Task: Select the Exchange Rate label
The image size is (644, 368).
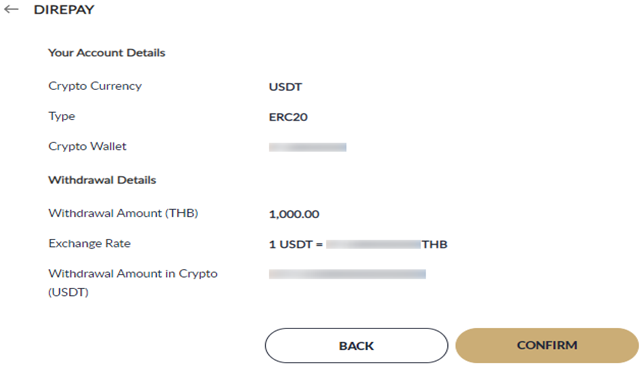Action: click(x=90, y=244)
